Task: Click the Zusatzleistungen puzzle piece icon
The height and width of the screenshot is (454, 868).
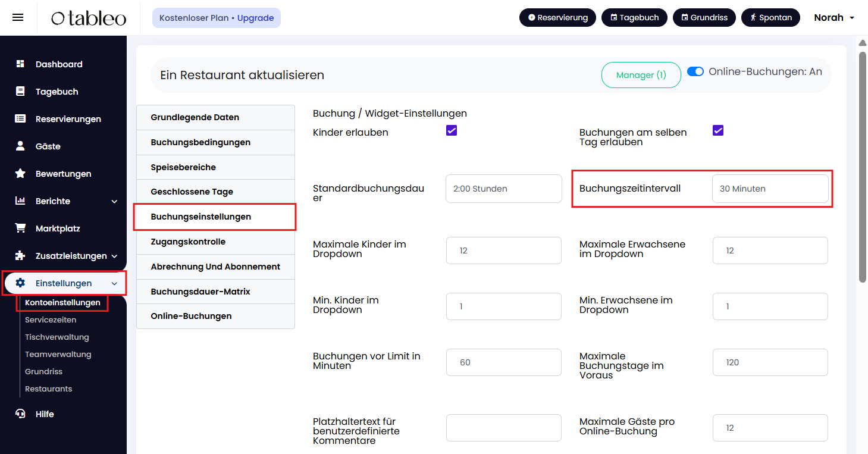Action: tap(20, 256)
